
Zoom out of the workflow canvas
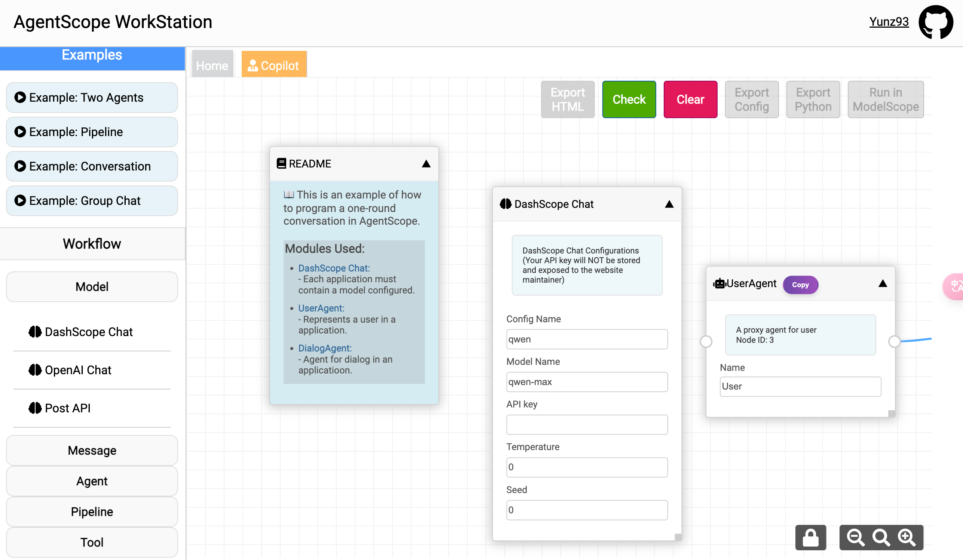tap(855, 537)
